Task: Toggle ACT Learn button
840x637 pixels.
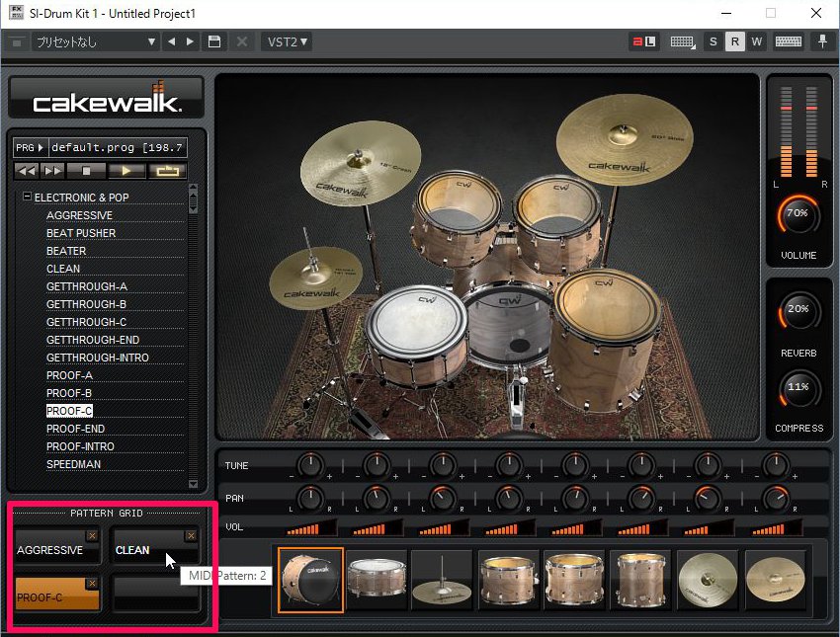Action: pos(644,41)
